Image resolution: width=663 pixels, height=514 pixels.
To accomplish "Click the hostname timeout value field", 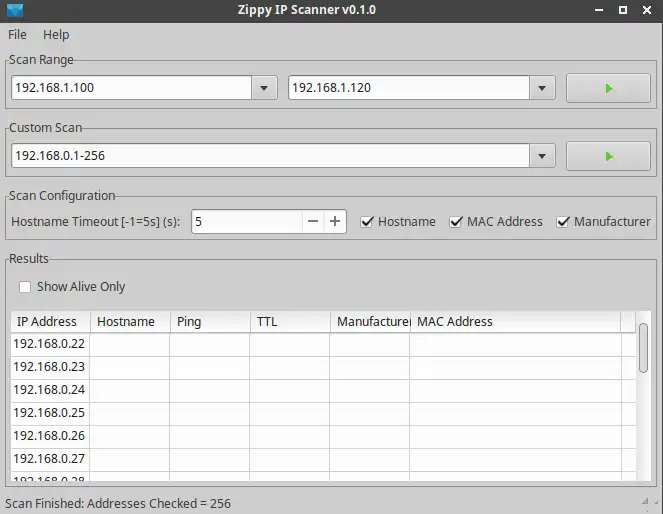I will click(x=247, y=221).
